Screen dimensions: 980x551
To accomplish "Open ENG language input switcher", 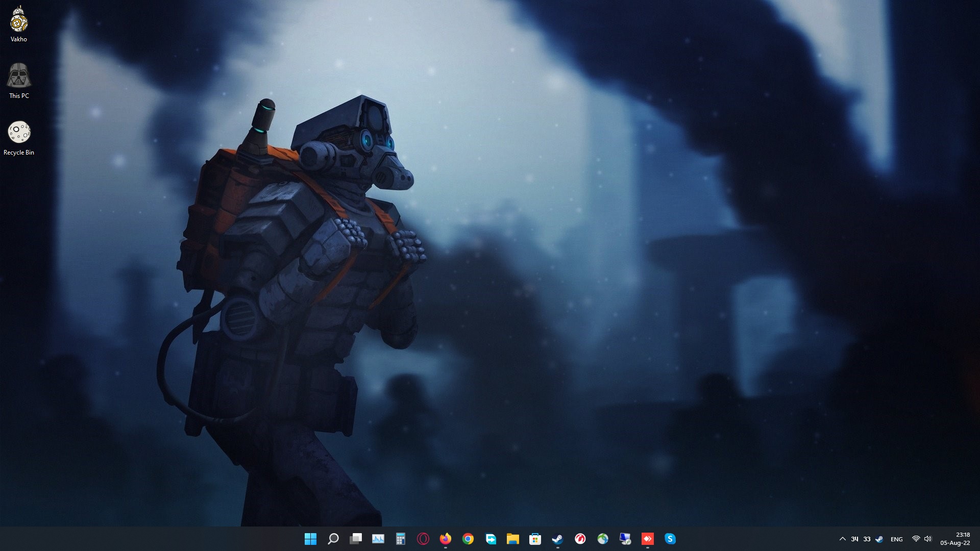I will [897, 539].
